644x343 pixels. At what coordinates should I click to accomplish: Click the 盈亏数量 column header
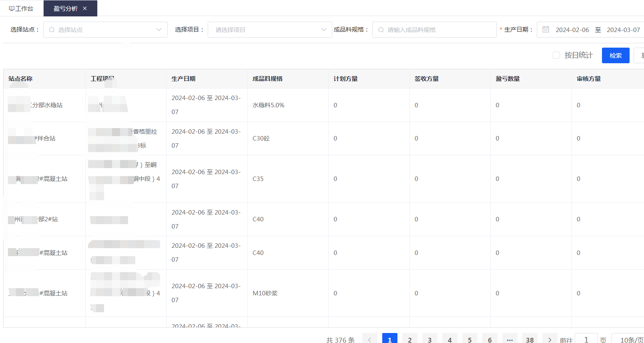pyautogui.click(x=508, y=79)
